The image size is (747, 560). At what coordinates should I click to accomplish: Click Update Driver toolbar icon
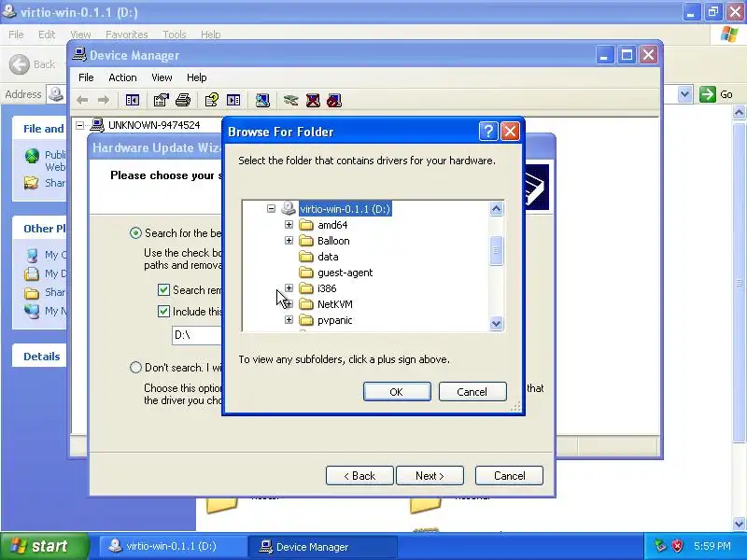click(x=290, y=100)
